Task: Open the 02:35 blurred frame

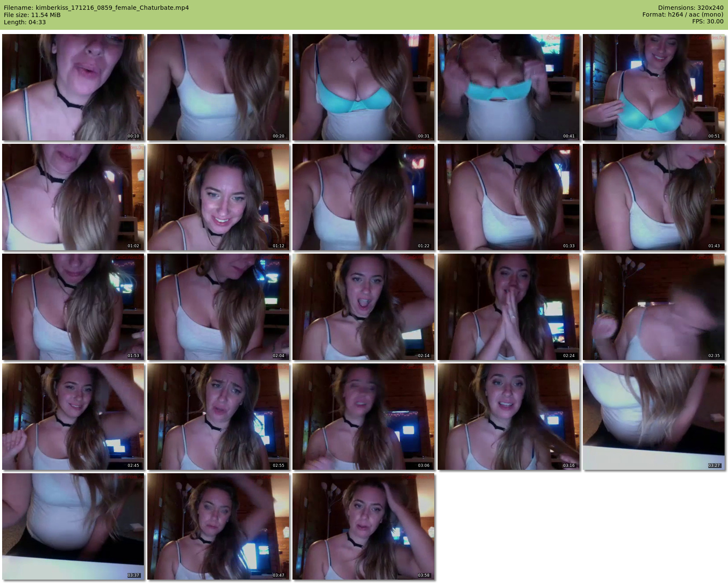Action: (x=653, y=307)
